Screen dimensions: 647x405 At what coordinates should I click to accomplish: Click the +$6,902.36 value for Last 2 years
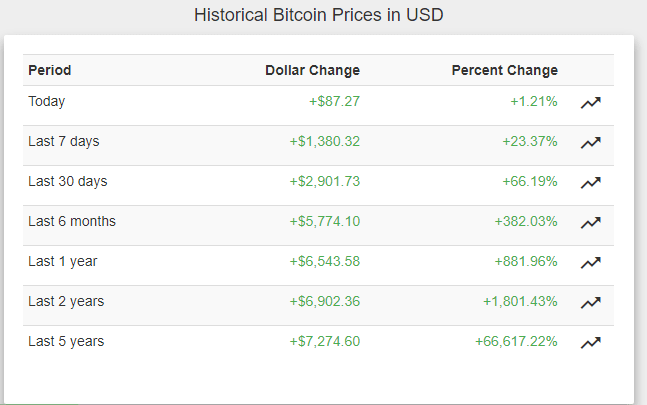click(324, 301)
